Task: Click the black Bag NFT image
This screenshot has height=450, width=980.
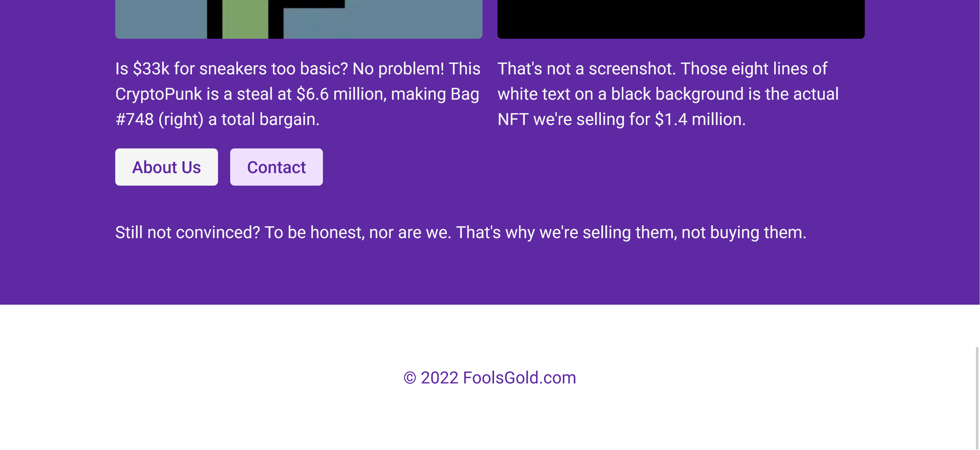Action: 681,19
